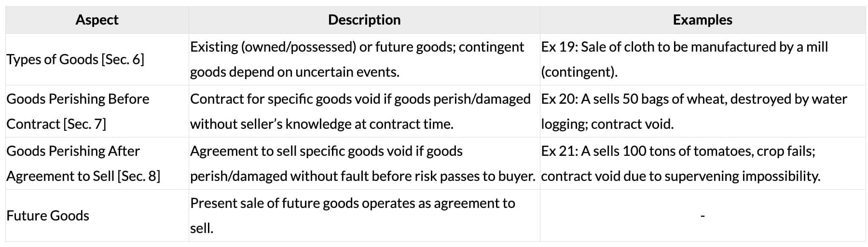Click the [Sec. 6] reference text

[x=123, y=59]
